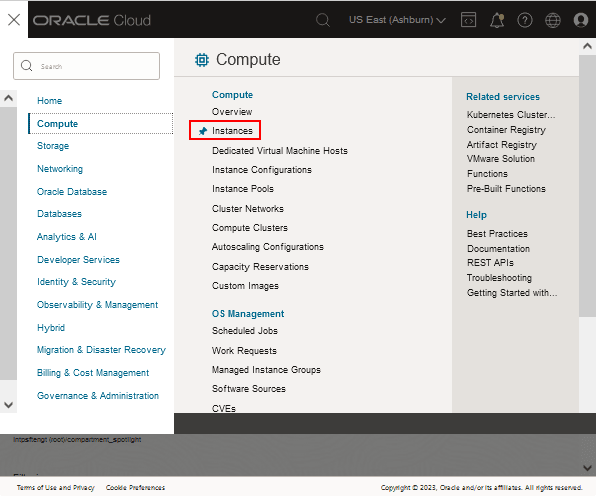596x496 pixels.
Task: Open the Instances link
Action: (232, 131)
